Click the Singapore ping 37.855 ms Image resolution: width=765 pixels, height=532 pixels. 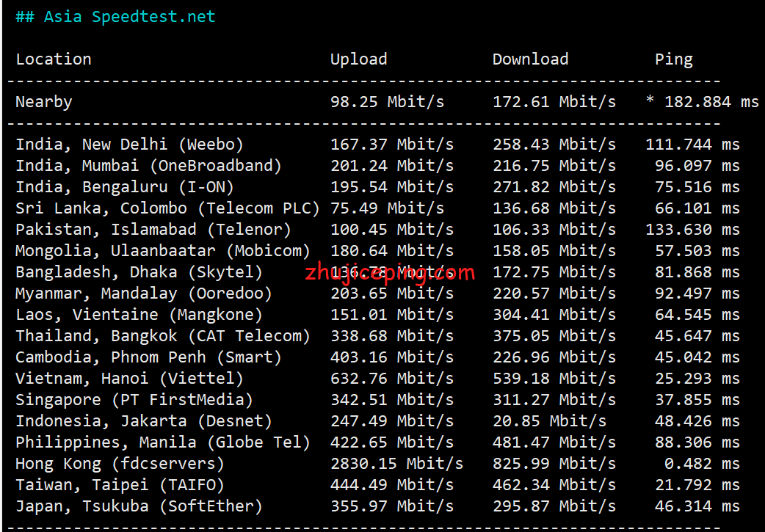point(697,400)
